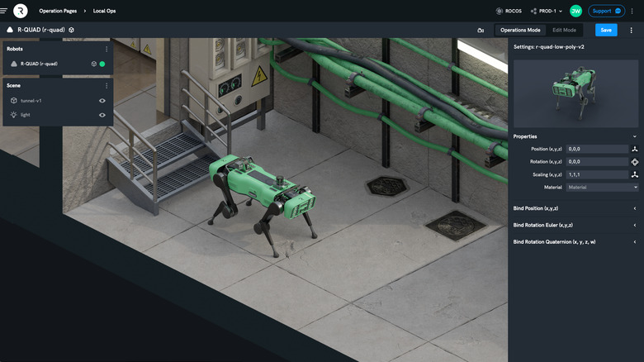Switch to Edit Mode tab
Screen dimensions: 644x362
tap(564, 30)
